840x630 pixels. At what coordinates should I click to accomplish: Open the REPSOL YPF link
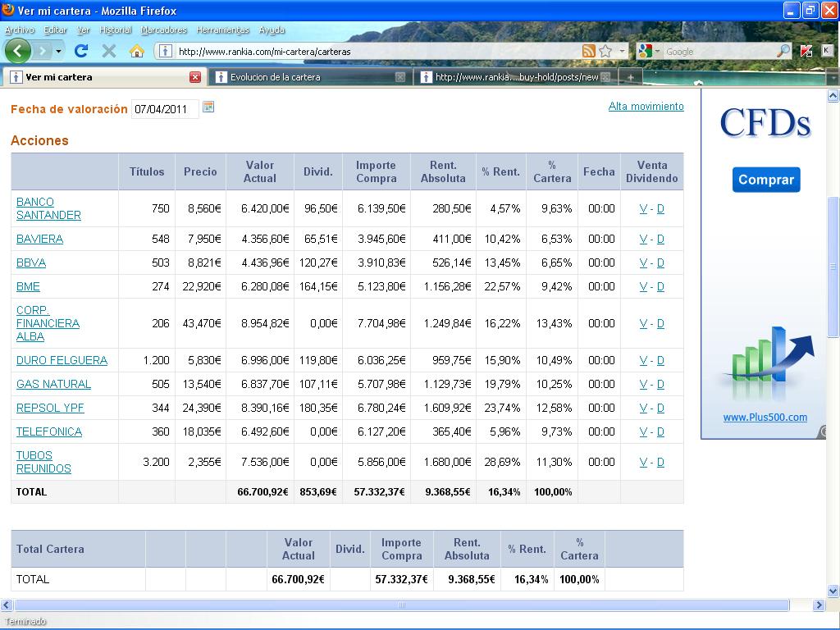tap(50, 408)
